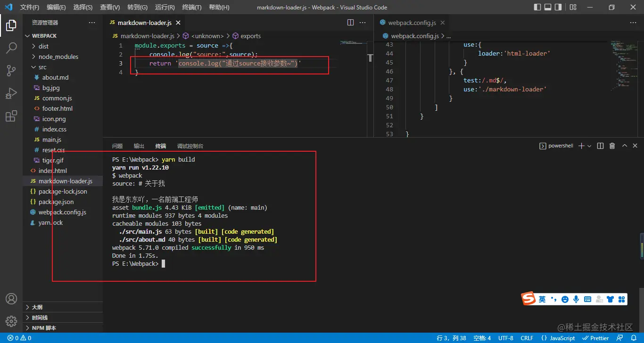
Task: Click CRLF line ending selector
Action: click(x=527, y=338)
